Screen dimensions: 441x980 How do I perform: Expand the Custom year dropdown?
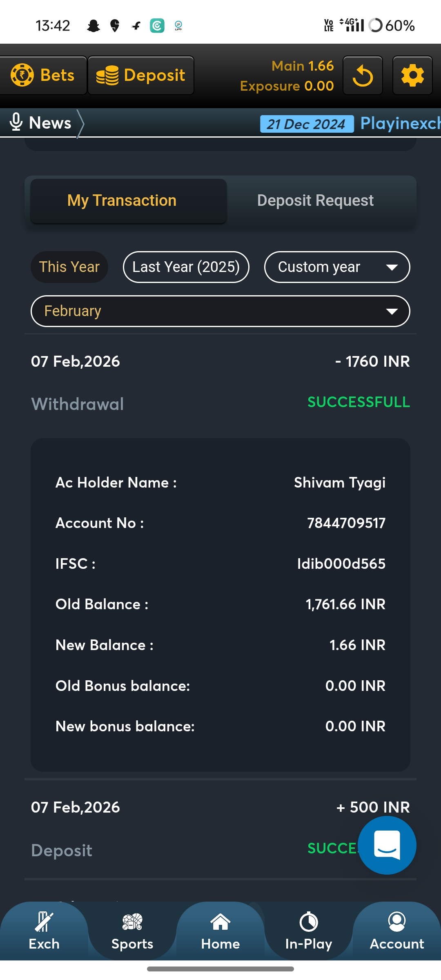(x=337, y=267)
